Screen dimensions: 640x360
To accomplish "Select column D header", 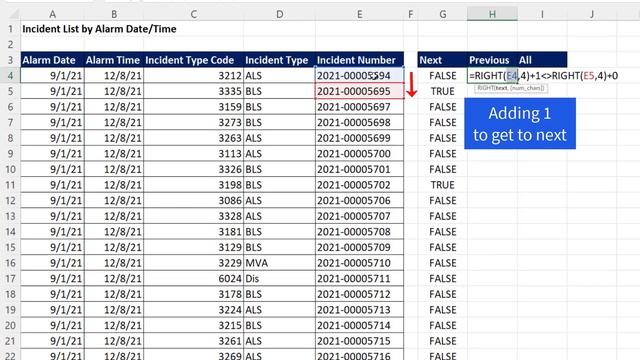I will click(279, 14).
